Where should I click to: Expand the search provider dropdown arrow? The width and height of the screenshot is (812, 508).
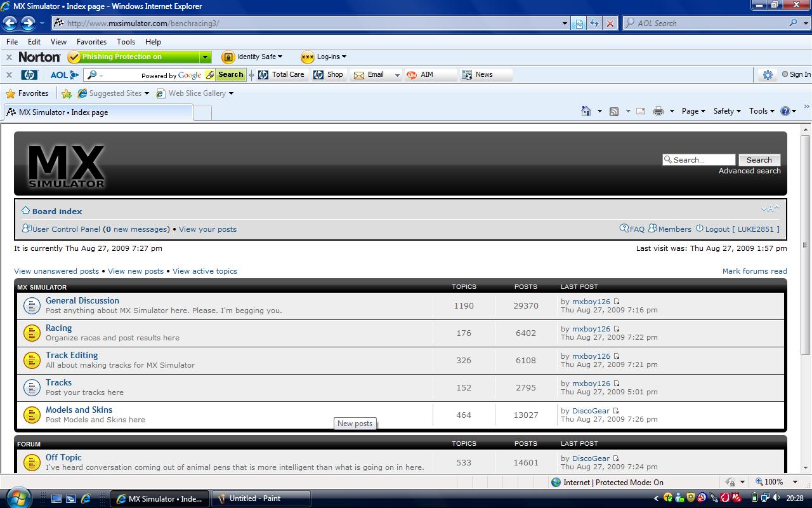[807, 23]
